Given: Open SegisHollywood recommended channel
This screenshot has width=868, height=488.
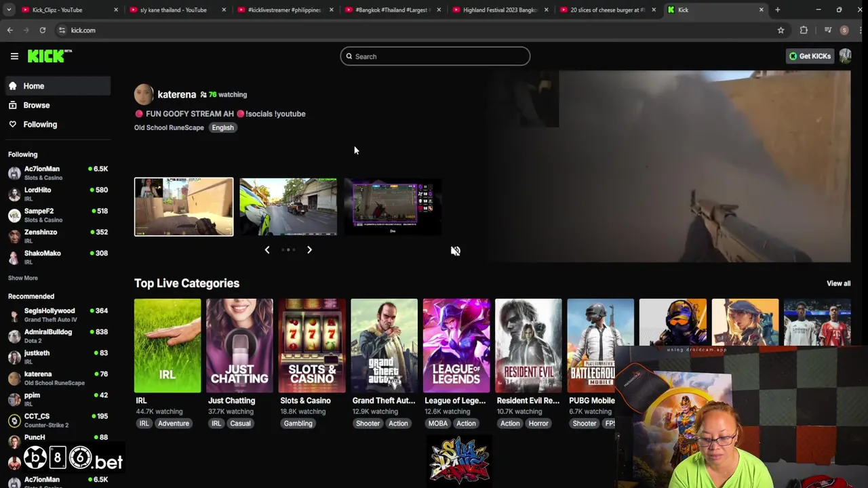Looking at the screenshot, I should click(x=58, y=314).
